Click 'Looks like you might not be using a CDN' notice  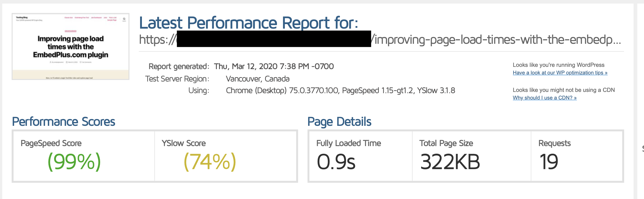click(564, 90)
